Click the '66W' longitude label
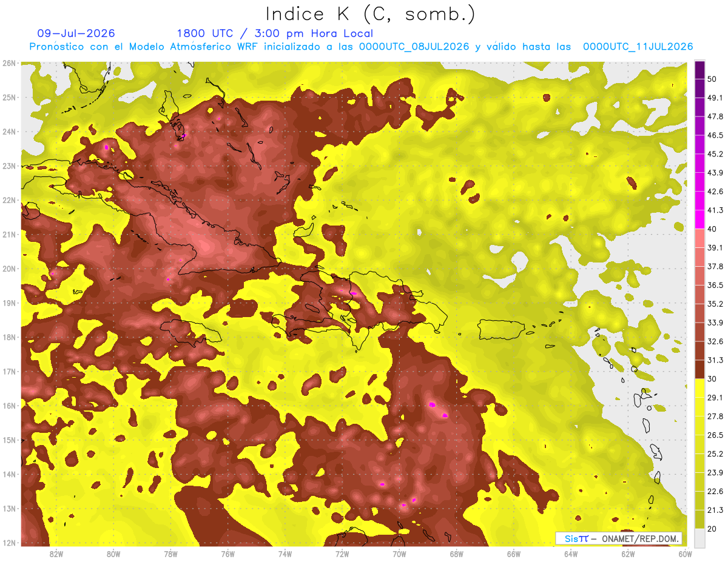The width and height of the screenshot is (728, 562). 514,554
